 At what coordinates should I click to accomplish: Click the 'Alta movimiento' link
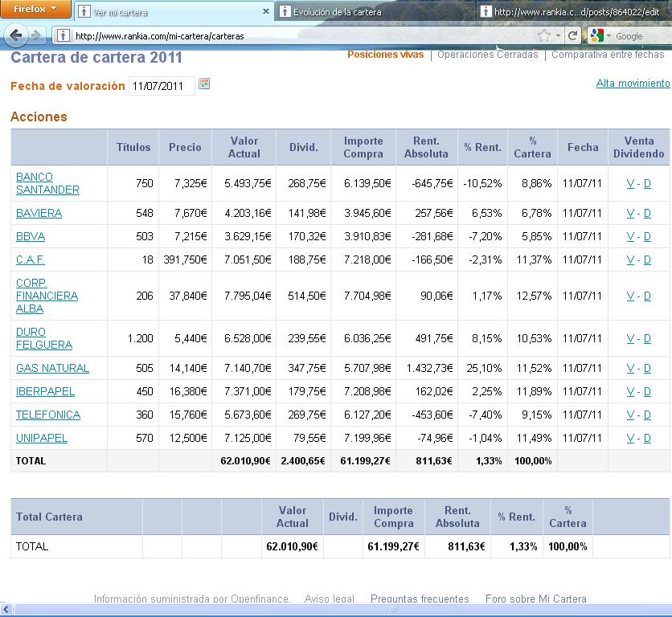(633, 84)
